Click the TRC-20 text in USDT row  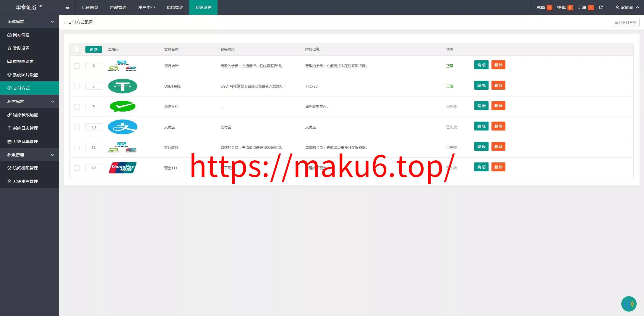tap(311, 86)
